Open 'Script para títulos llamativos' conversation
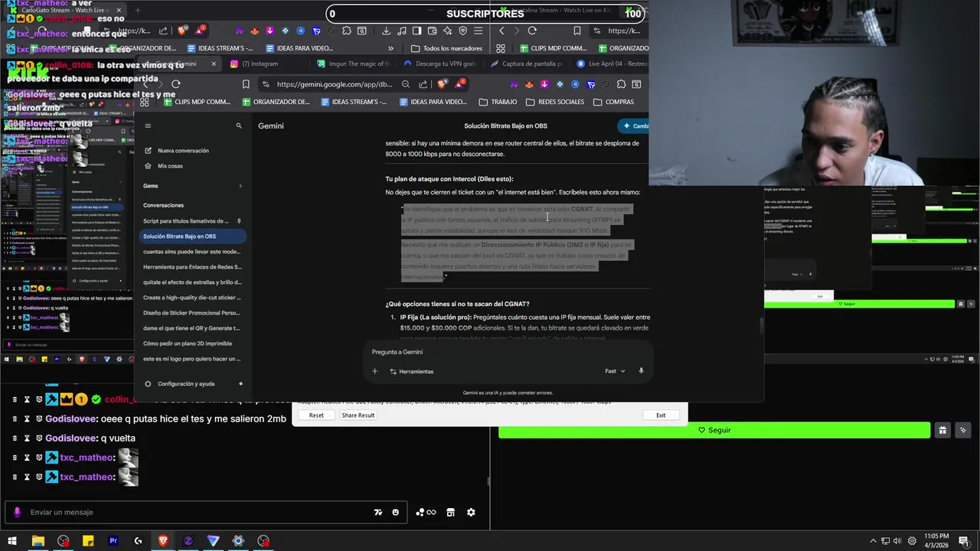The width and height of the screenshot is (980, 551). click(x=185, y=221)
